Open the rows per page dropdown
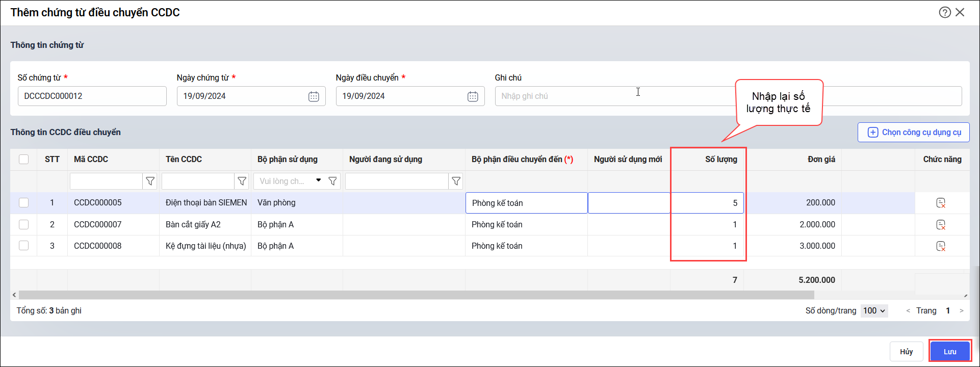980x367 pixels. click(x=874, y=310)
